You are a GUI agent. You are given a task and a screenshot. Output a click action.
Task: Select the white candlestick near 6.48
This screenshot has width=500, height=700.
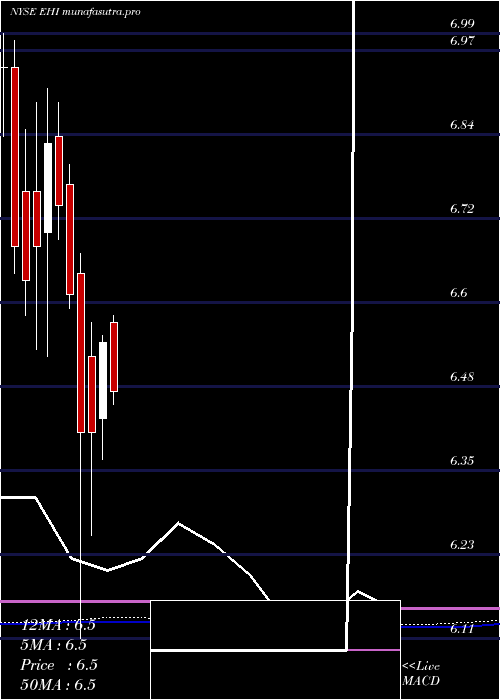click(x=103, y=380)
